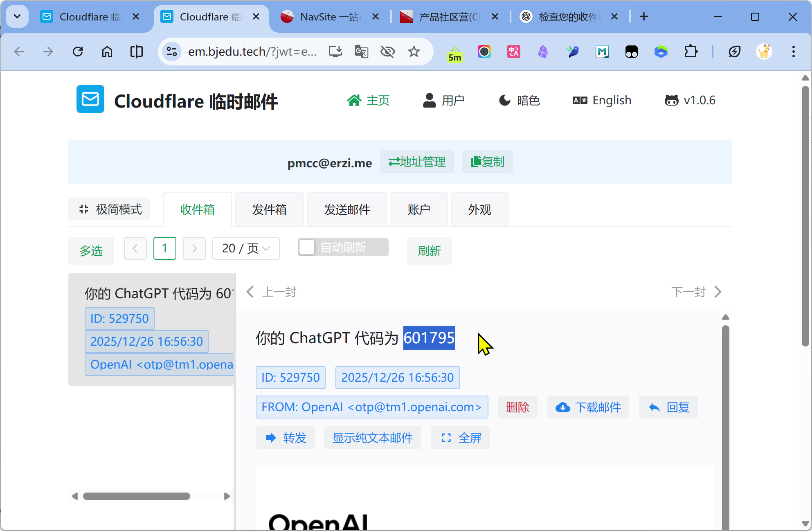This screenshot has width=812, height=531.
Task: Click the 下载邮件 download button
Action: coord(588,407)
